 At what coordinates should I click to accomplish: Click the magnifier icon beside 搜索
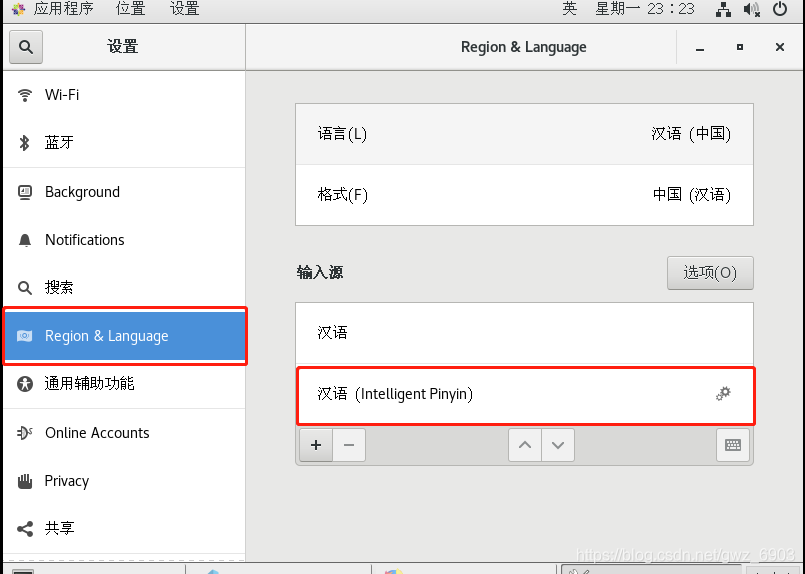(25, 288)
